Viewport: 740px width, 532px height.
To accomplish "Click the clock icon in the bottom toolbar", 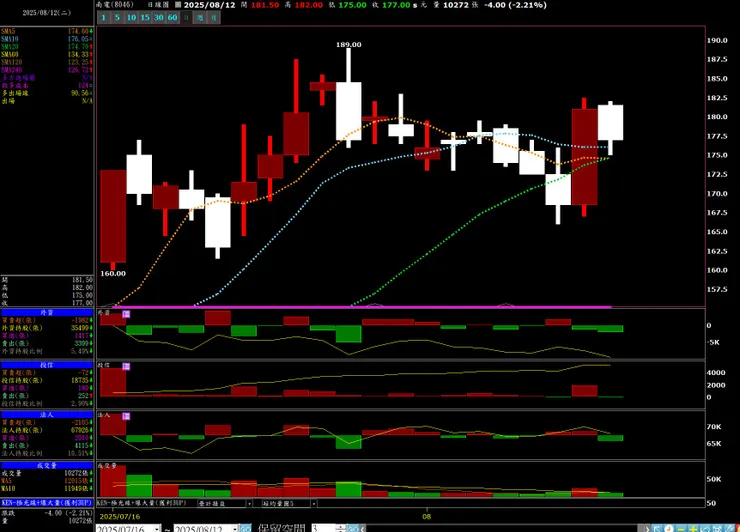I will 668,528.
